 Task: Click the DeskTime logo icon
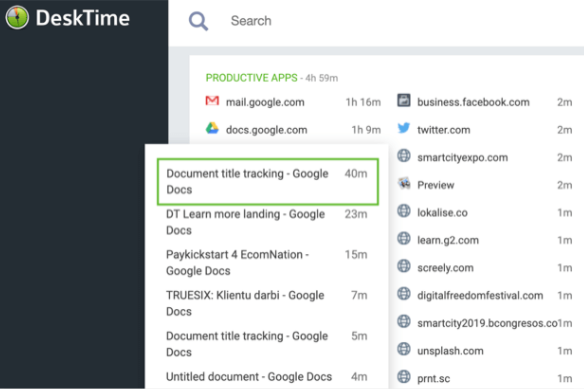coord(17,17)
